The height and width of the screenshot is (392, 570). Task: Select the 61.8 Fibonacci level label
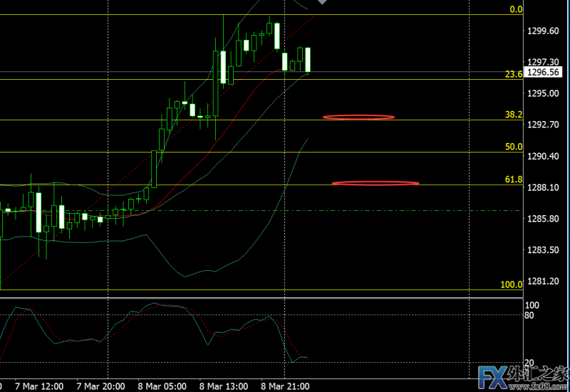tap(514, 180)
